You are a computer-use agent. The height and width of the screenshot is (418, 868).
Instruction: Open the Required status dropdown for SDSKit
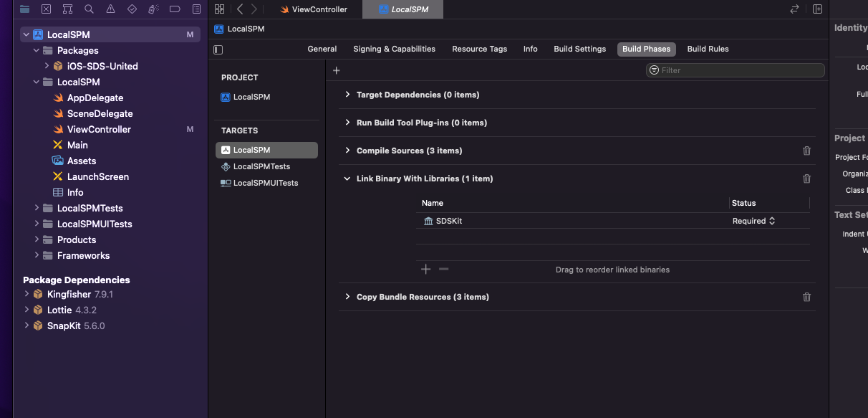tap(753, 221)
